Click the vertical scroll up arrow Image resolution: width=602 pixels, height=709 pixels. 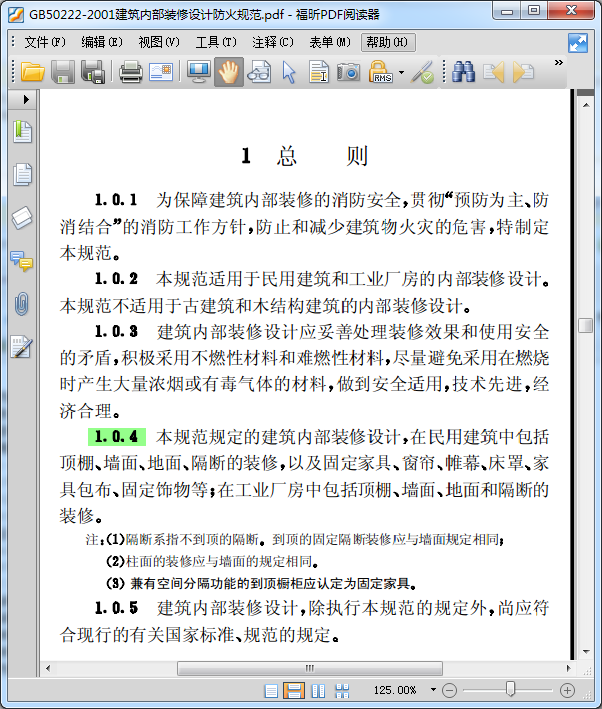pyautogui.click(x=586, y=104)
